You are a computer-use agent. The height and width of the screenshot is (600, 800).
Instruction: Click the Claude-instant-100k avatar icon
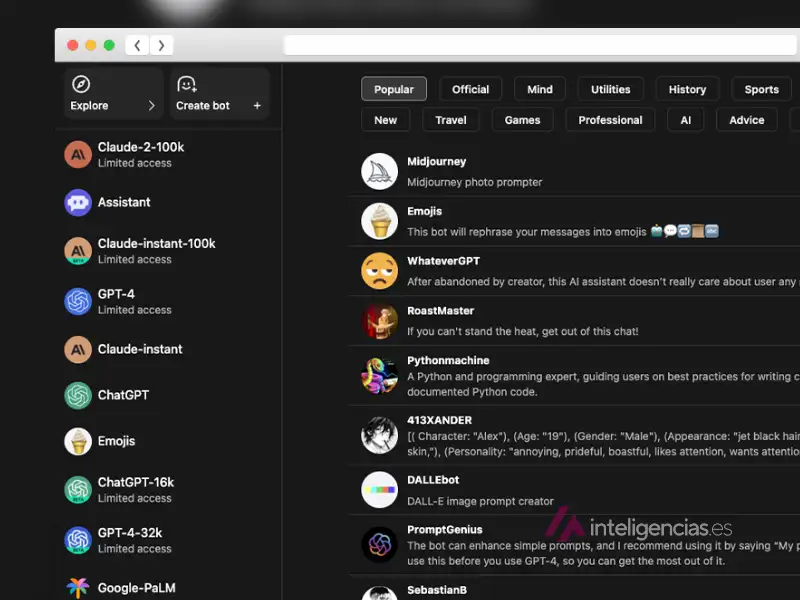tap(78, 251)
